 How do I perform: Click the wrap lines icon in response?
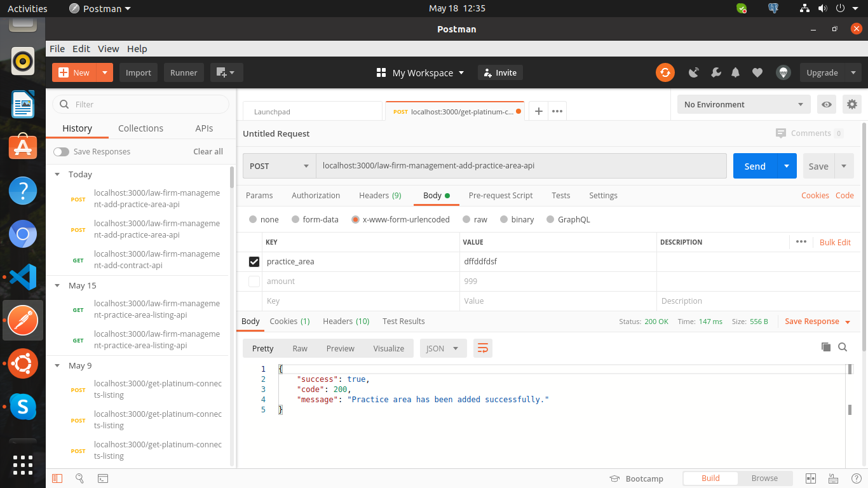pos(483,348)
